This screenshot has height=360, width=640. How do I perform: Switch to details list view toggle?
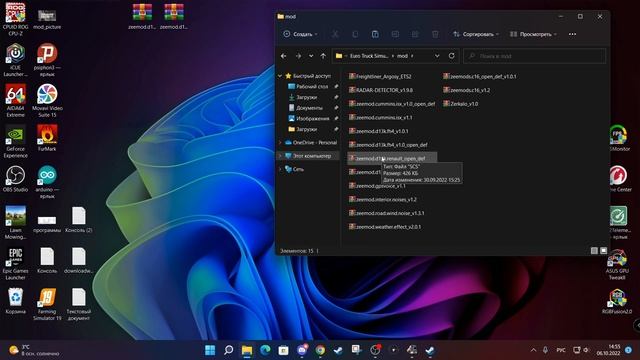coord(594,251)
